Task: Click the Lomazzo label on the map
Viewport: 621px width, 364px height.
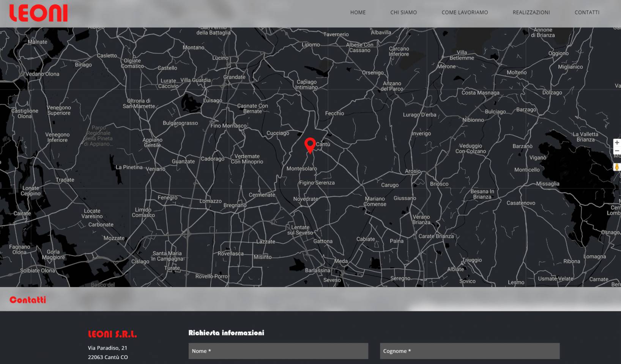Action: [211, 201]
